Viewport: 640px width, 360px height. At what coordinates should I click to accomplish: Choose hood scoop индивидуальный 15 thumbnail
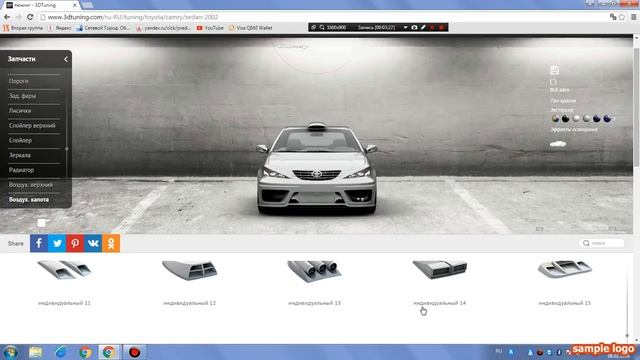[x=564, y=269]
